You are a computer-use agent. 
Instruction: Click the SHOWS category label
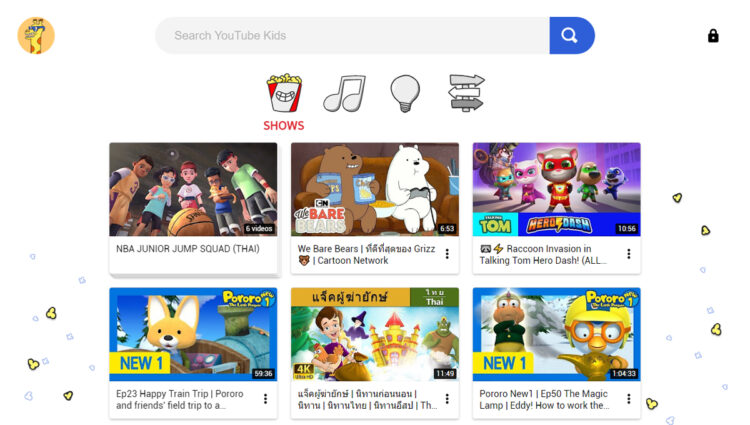click(284, 126)
